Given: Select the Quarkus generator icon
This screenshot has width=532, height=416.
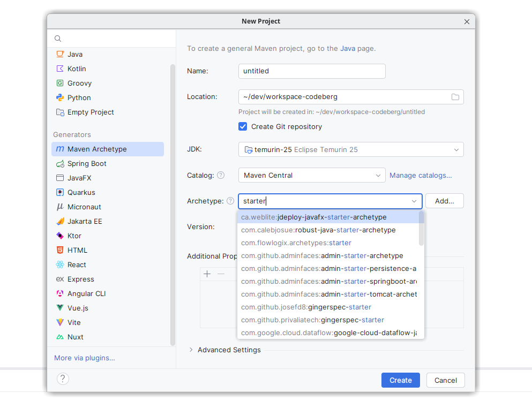Looking at the screenshot, I should point(60,193).
